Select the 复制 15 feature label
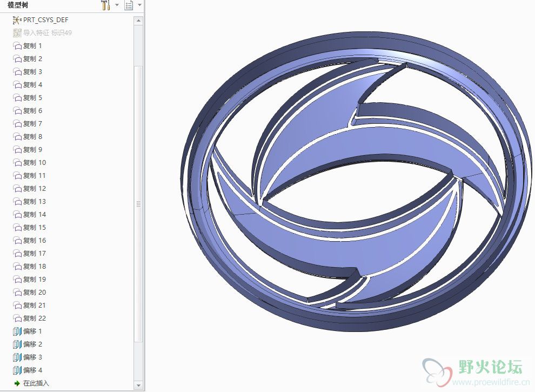Viewport: 535px width, 392px height. click(x=35, y=228)
